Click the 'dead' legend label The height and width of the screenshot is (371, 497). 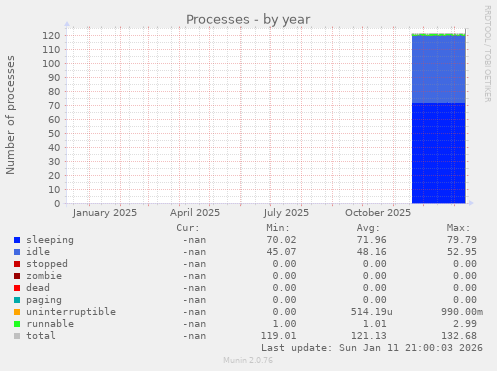coord(38,288)
